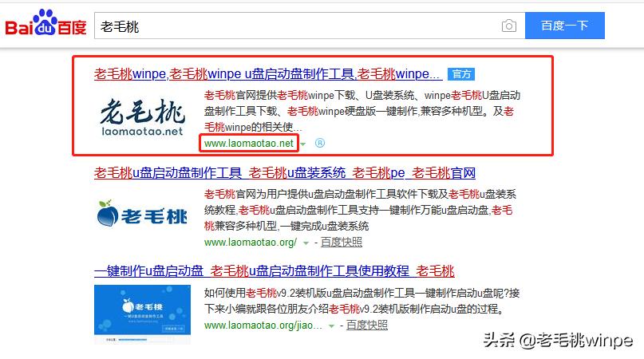Screen dimensions: 644x359
Task: Click description text starting 老毛桃官网提供
Action: coord(362,112)
